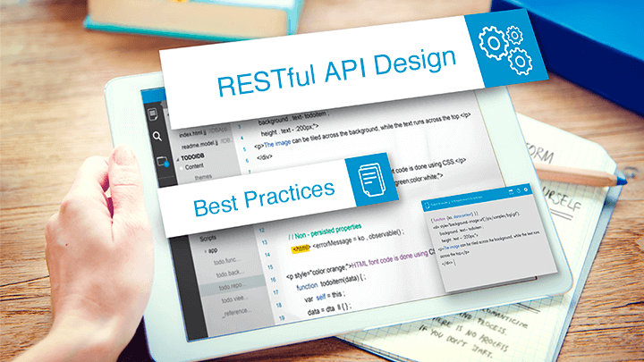Screen dimensions: 644x362
Task: Click the 'HTML font code is done using' text
Action: pos(389,259)
